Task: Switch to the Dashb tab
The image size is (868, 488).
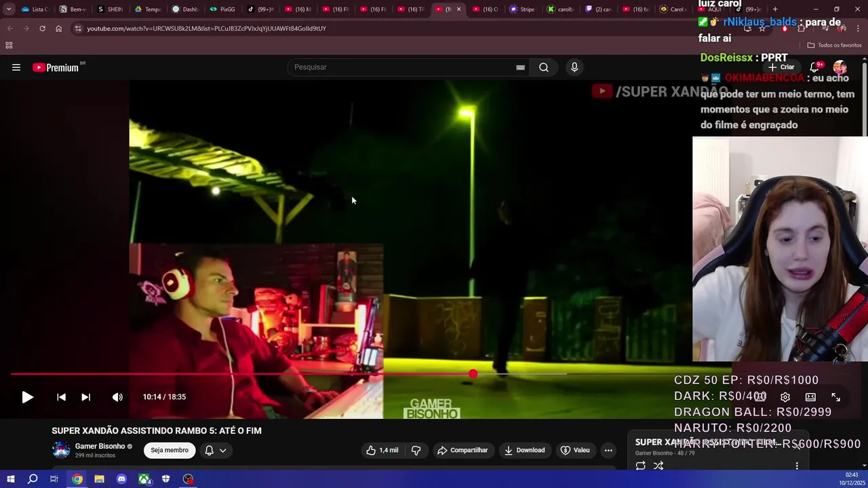Action: [185, 9]
